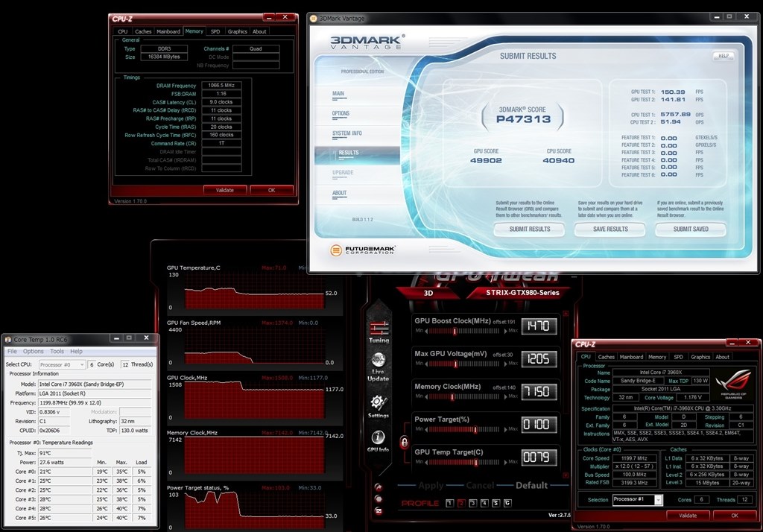Screen dimensions: 763x532
Task: Click Apply in GPU Tweak
Action: coord(431,485)
